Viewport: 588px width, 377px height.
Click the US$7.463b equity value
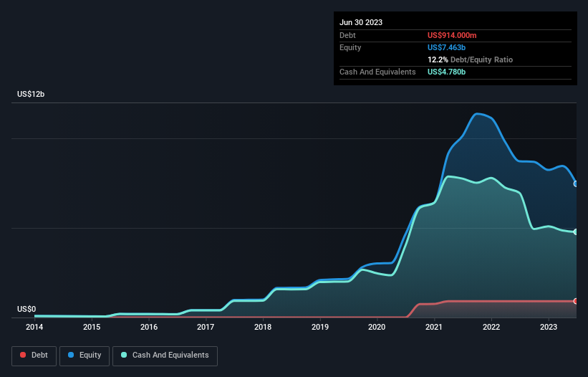click(446, 47)
